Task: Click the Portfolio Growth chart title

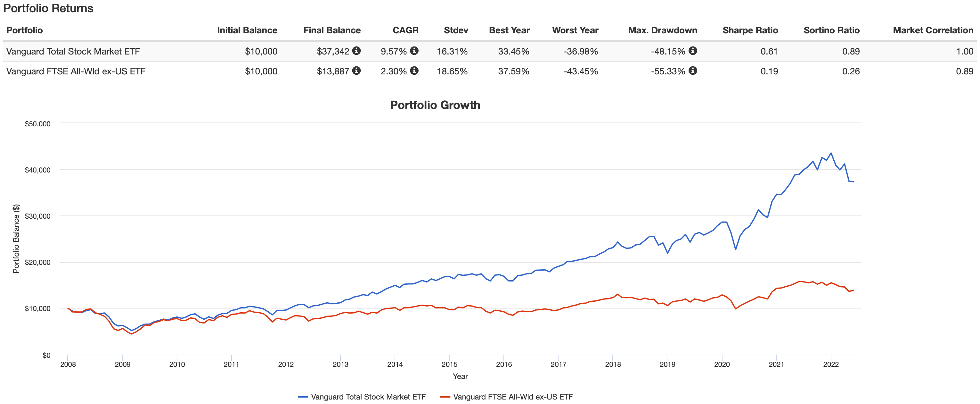Action: click(x=435, y=105)
